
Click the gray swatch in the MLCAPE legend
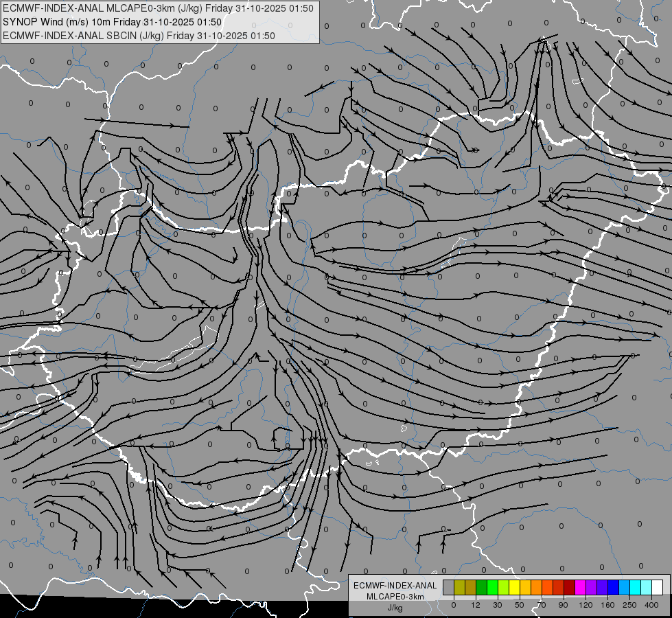(x=449, y=587)
